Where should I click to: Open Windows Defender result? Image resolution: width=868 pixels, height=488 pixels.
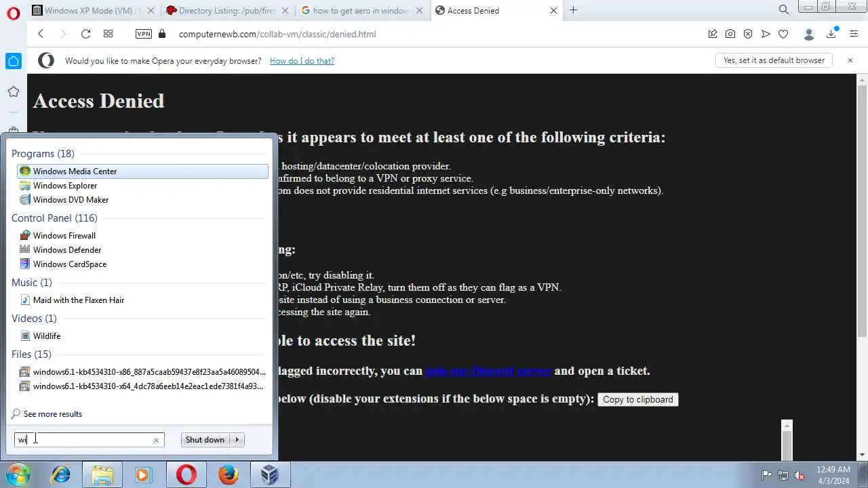[x=142, y=250]
